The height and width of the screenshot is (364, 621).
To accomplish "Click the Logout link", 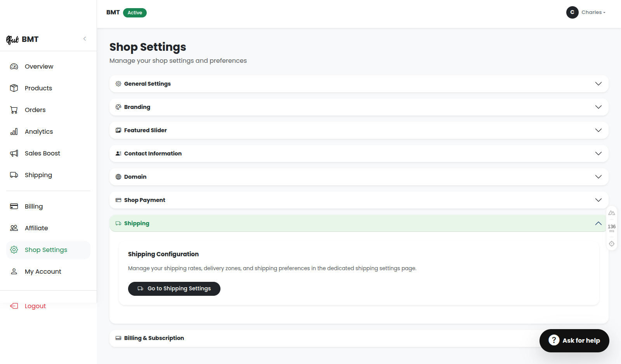I will pos(35,306).
